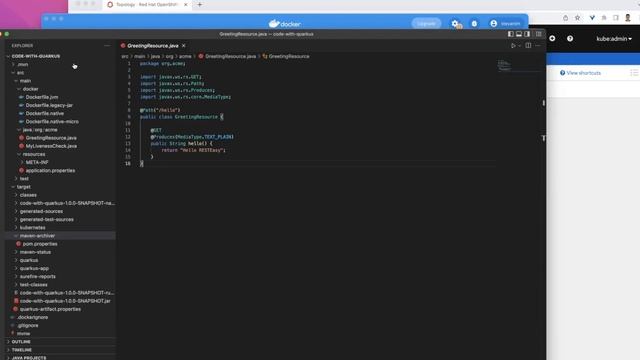640x360 pixels.
Task: Click the acme breadcrumb segment
Action: pyautogui.click(x=185, y=56)
